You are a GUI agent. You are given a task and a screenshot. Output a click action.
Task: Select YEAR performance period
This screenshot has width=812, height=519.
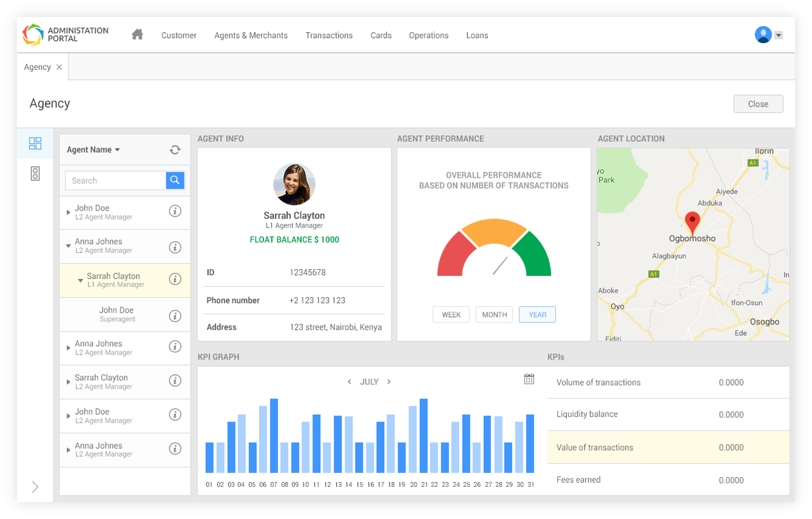(537, 315)
